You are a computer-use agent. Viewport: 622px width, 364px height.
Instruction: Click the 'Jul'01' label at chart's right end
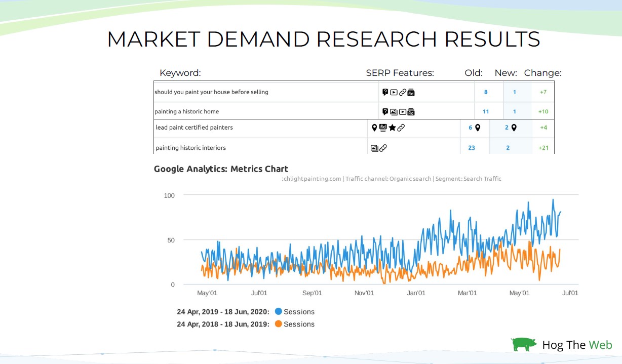tap(570, 293)
